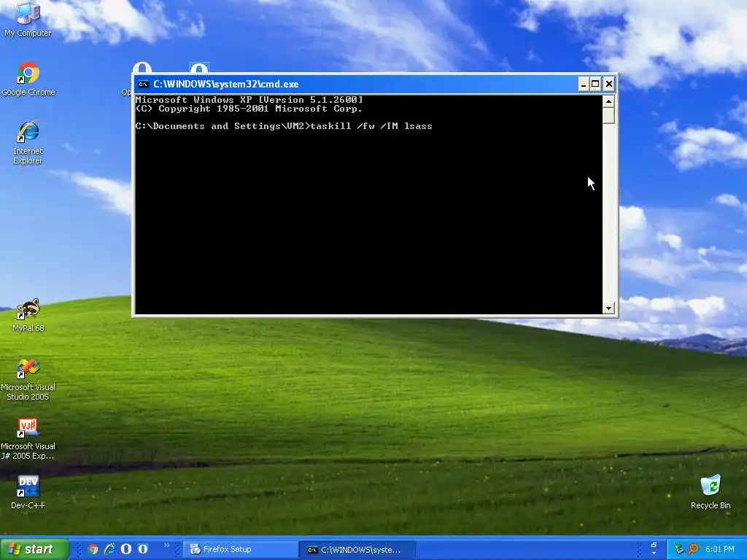
Task: Click the taskkill command line text
Action: click(x=284, y=126)
